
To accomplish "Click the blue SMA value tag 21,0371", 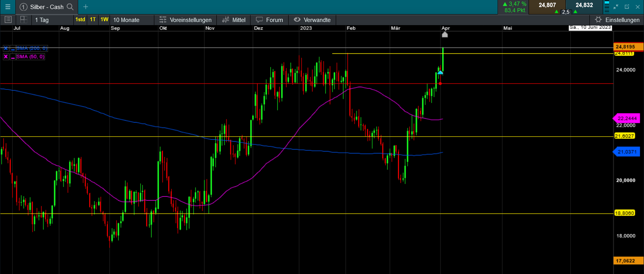I will point(626,152).
